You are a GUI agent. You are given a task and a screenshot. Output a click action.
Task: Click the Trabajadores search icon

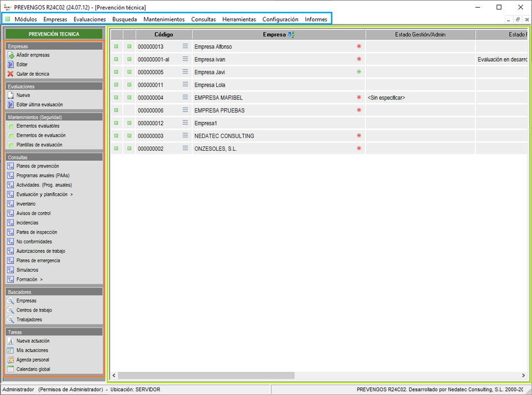pos(11,320)
